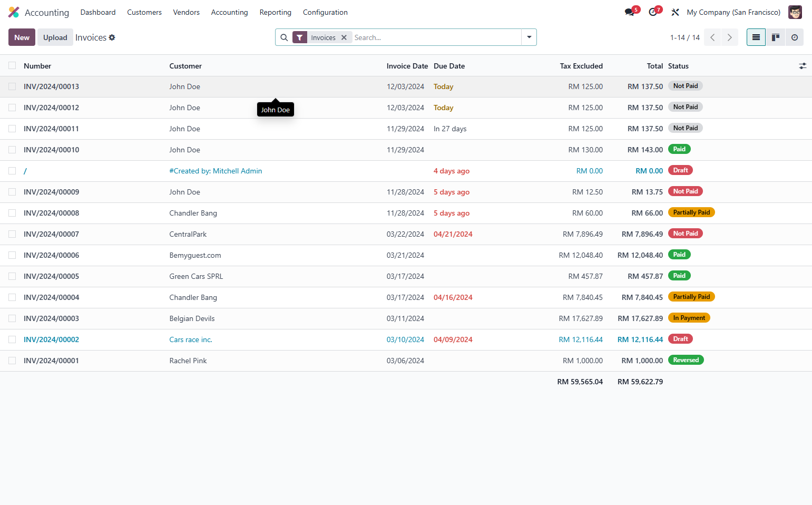The image size is (812, 505).
Task: Sort by Tax Excluded column header
Action: (581, 66)
